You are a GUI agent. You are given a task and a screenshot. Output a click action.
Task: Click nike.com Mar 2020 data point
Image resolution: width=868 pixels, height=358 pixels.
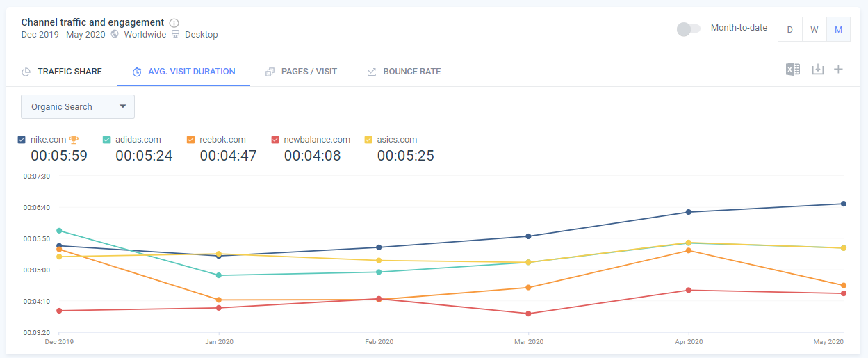point(528,236)
